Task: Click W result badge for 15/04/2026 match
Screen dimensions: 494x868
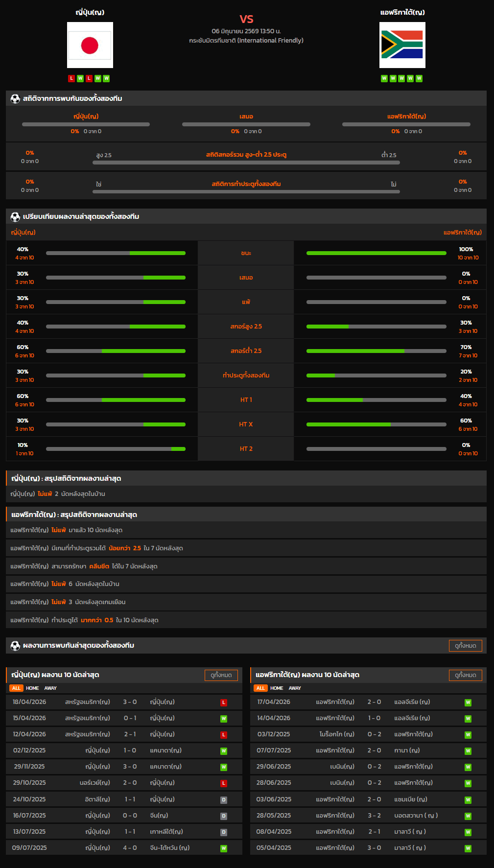Action: tap(224, 719)
